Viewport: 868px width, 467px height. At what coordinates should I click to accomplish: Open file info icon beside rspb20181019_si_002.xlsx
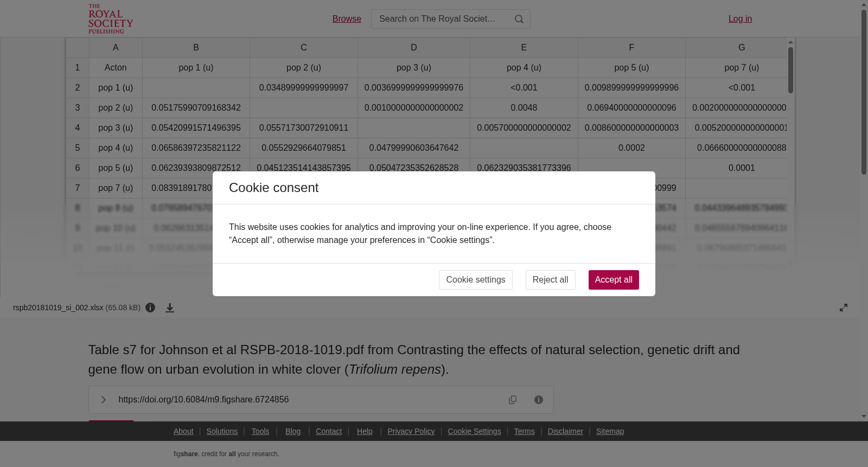[x=150, y=308]
